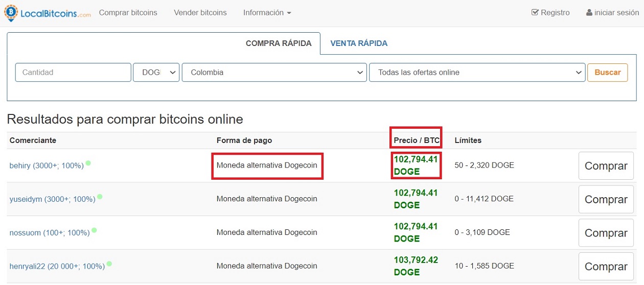Viewport: 644px width, 285px height.
Task: Click the Forma de pago column header
Action: (x=244, y=140)
